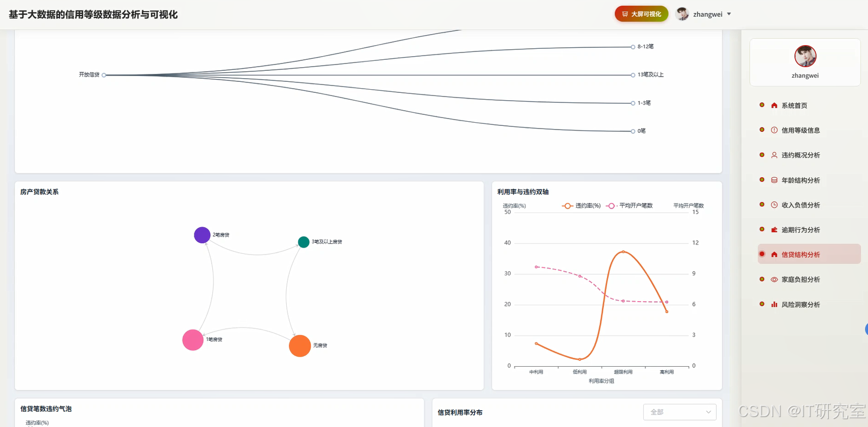
Task: Click the info icon beside 信用等级信息
Action: (x=774, y=130)
